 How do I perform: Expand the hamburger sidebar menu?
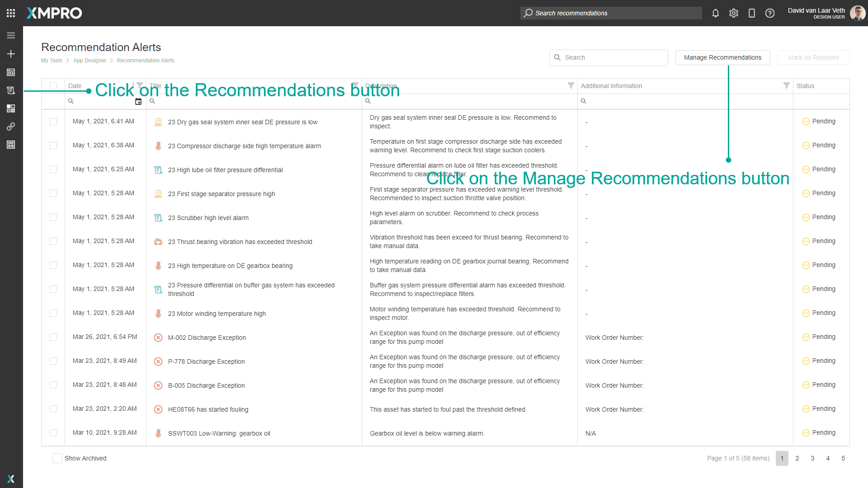pyautogui.click(x=11, y=35)
